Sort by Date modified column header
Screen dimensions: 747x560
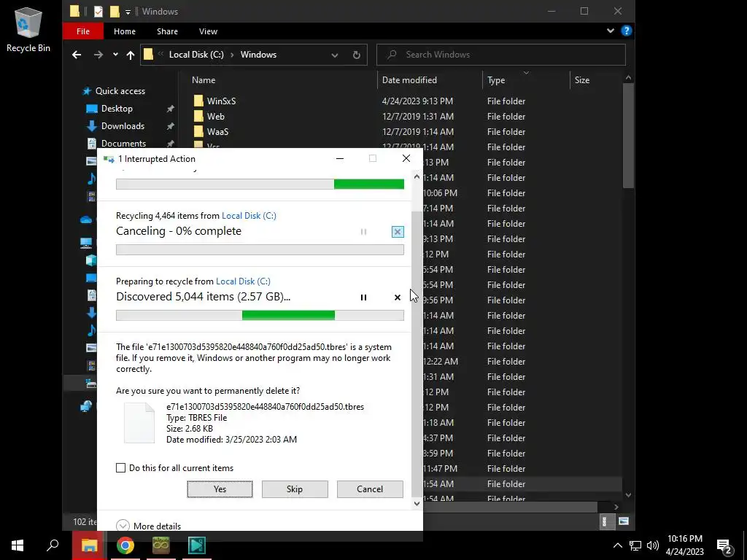click(409, 80)
